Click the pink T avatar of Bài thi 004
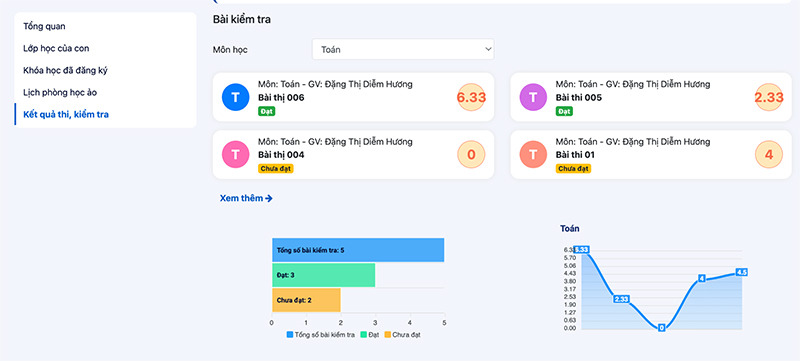Viewport: 800px width, 361px height. 235,154
